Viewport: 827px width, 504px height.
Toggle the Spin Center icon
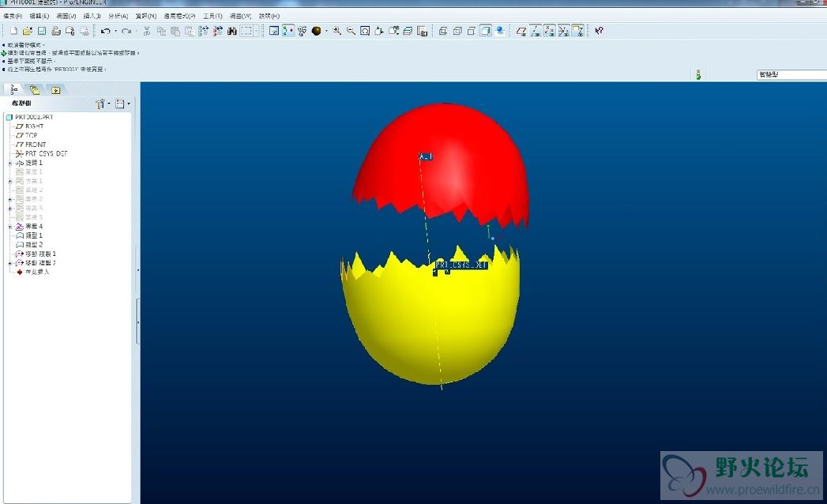288,31
